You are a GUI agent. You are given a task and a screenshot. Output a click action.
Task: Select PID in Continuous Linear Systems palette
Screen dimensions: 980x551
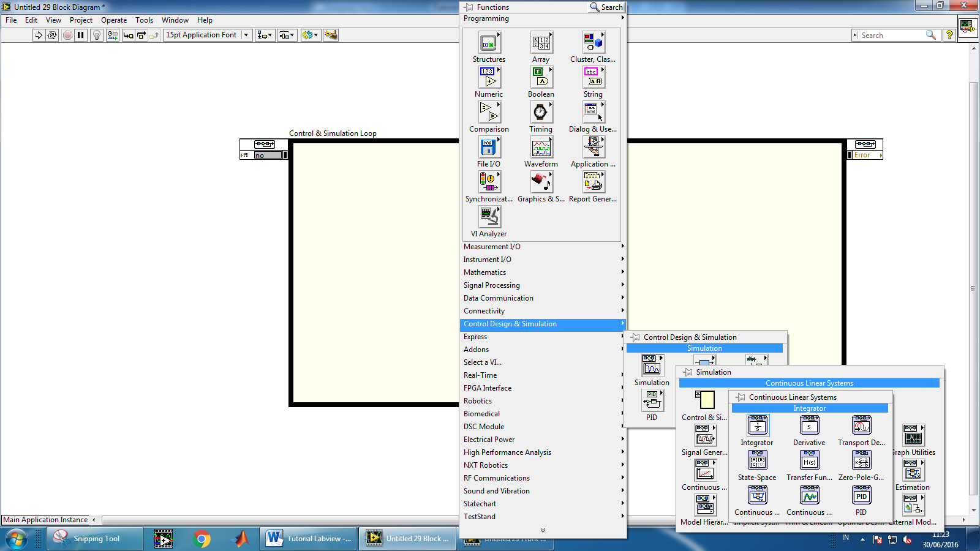(x=862, y=495)
